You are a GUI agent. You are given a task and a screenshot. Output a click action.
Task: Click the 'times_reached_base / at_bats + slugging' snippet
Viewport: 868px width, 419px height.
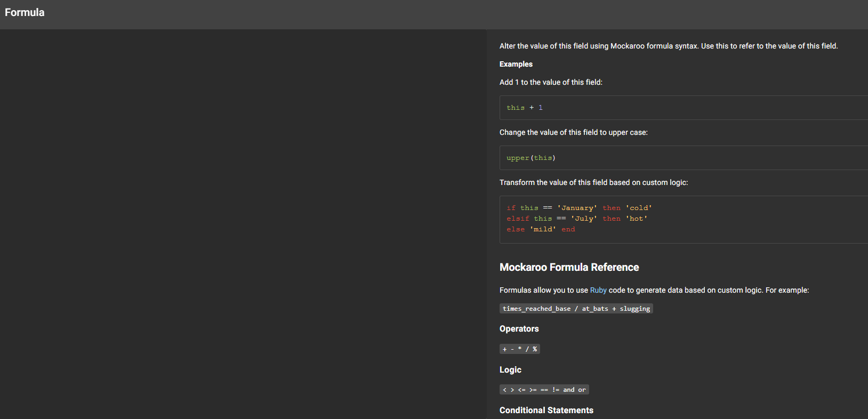click(x=576, y=309)
